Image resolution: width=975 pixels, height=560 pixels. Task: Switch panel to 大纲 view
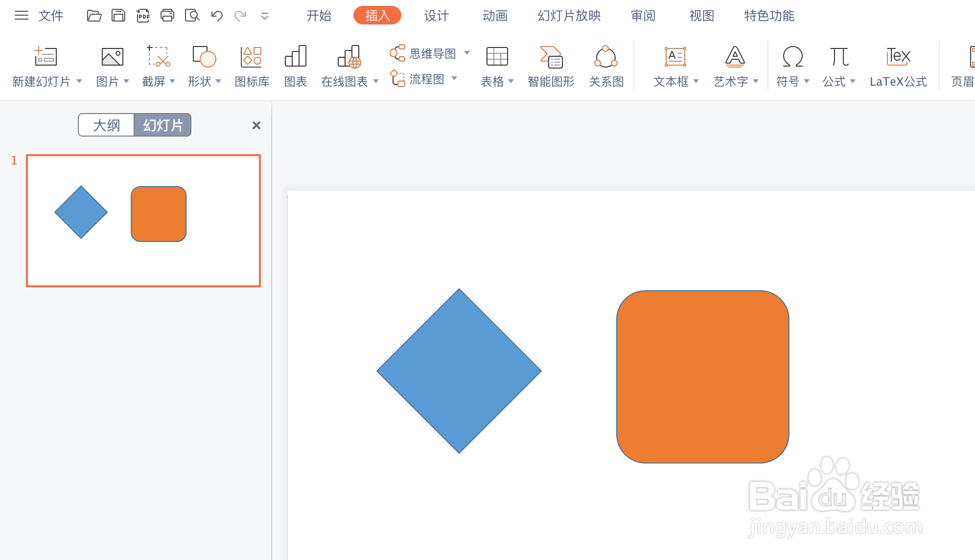coord(106,125)
